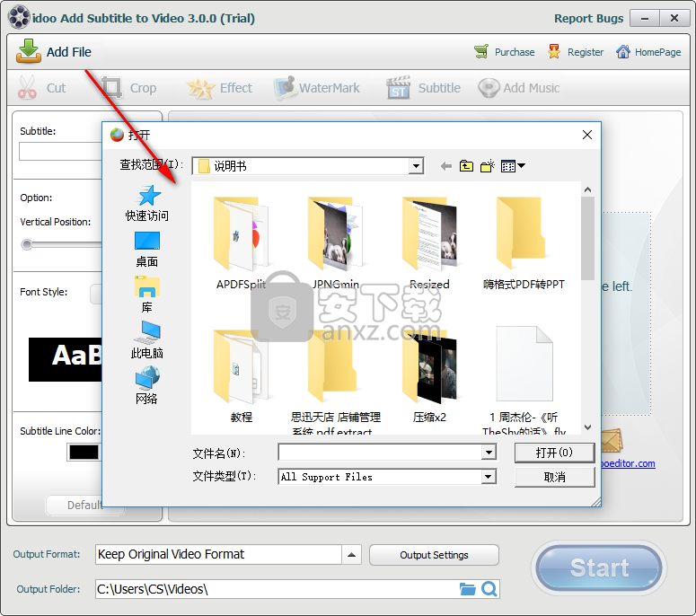This screenshot has width=696, height=616.
Task: Click the 打开(O) open button
Action: 554,453
